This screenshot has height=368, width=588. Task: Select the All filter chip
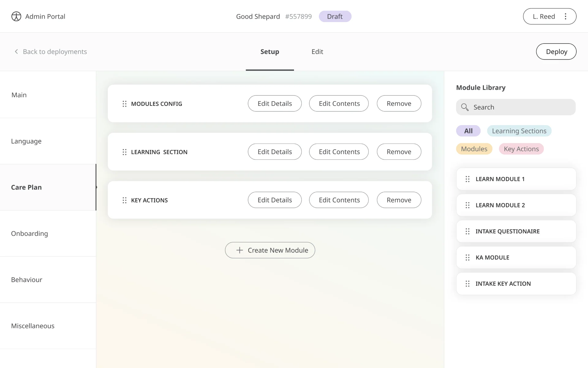tap(468, 131)
